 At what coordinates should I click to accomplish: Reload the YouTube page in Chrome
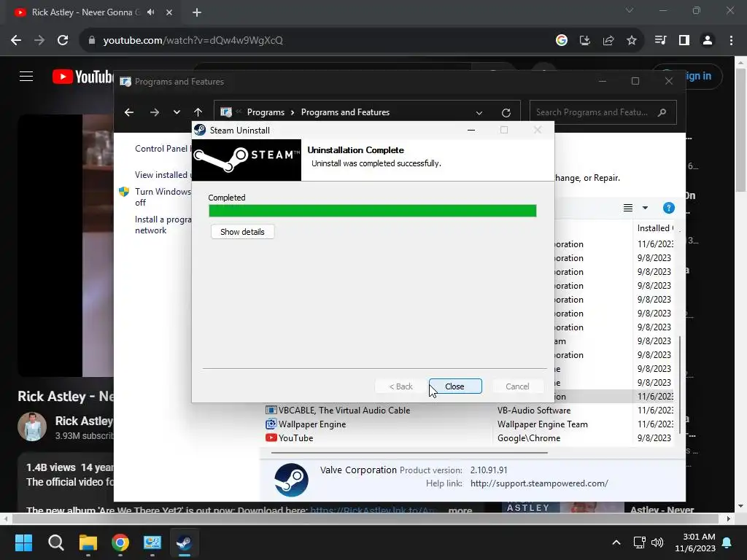click(x=63, y=41)
